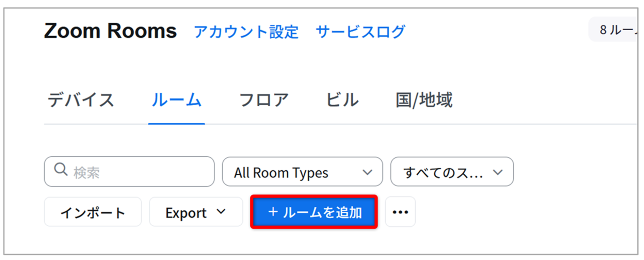Switch to the デバイス tab
Viewport: 644px width, 260px height.
point(81,100)
